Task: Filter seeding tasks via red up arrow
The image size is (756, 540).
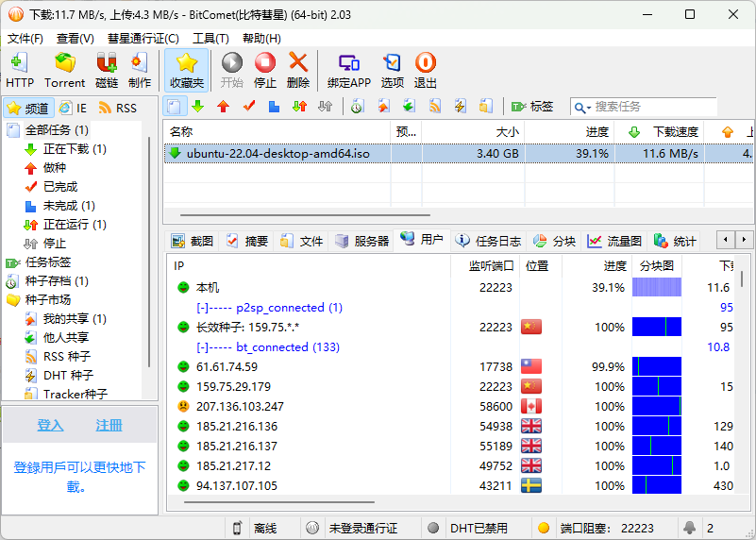Action: click(223, 106)
